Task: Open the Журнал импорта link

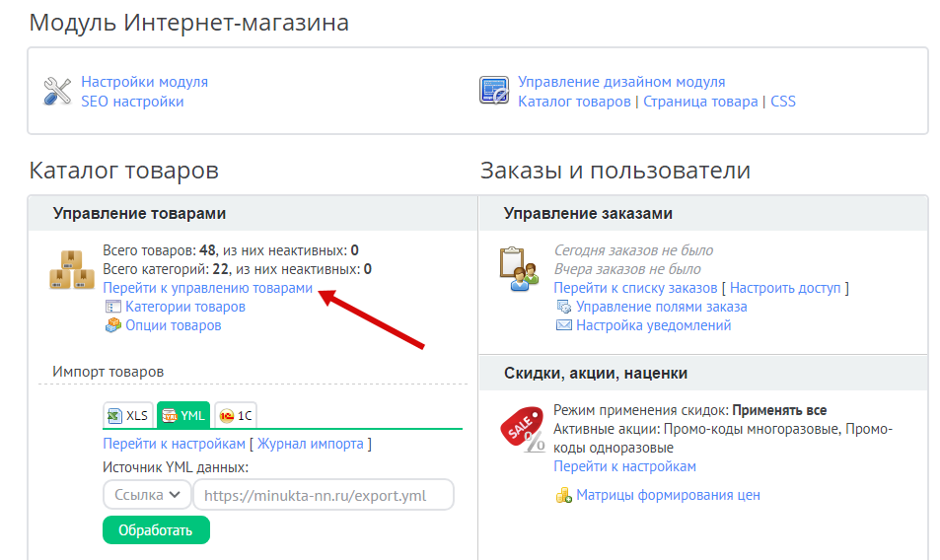Action: (x=311, y=444)
